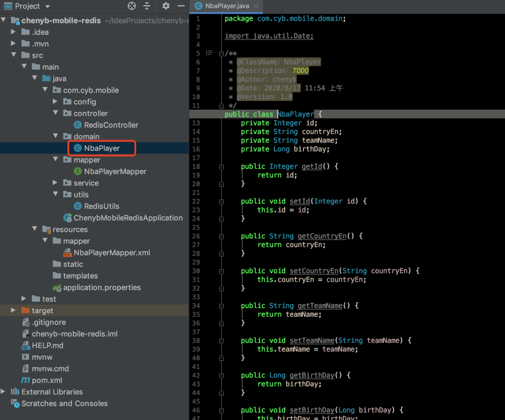505x420 pixels.
Task: Expand the config package folder
Action: 56,102
